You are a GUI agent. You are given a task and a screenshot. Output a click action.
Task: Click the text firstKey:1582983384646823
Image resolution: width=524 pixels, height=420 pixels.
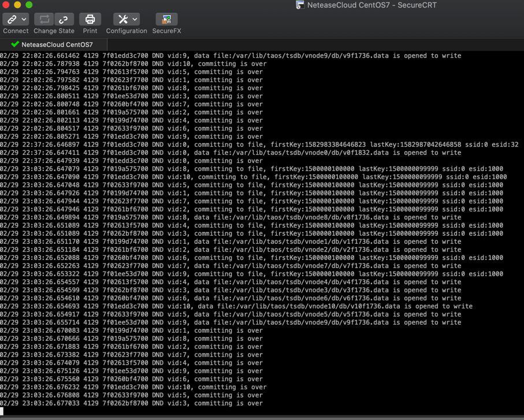tap(318, 144)
